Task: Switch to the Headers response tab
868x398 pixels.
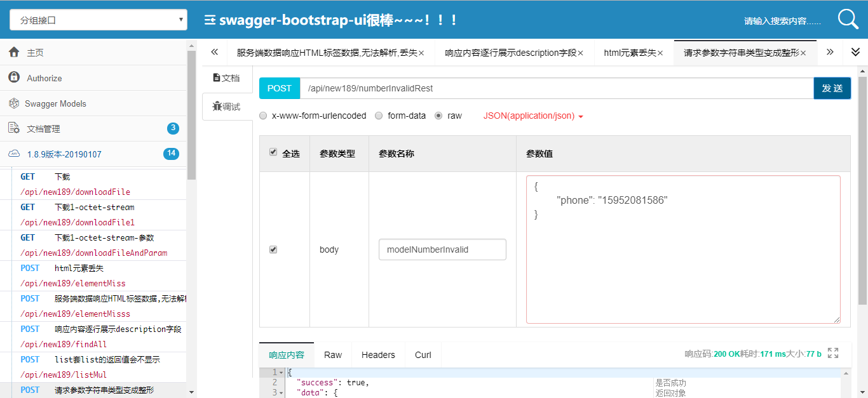Action: tap(378, 355)
